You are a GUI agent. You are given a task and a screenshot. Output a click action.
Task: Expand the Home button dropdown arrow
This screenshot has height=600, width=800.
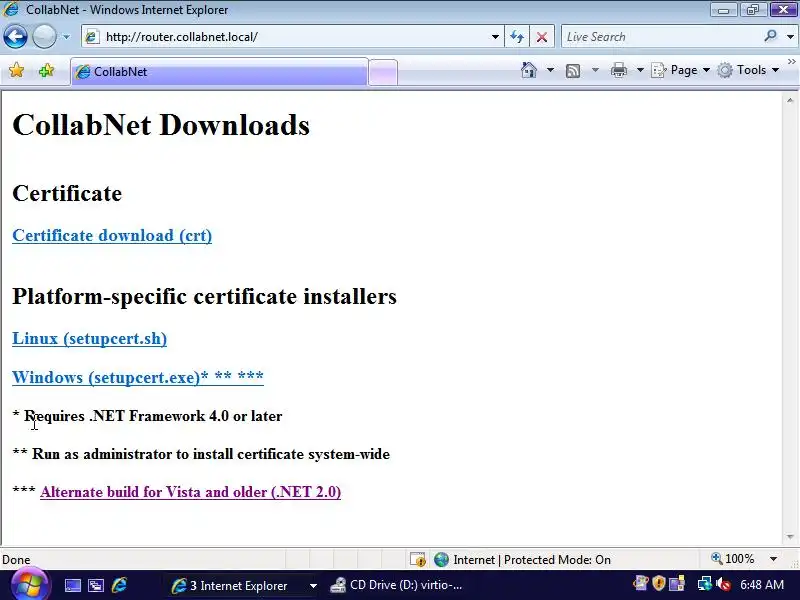550,70
